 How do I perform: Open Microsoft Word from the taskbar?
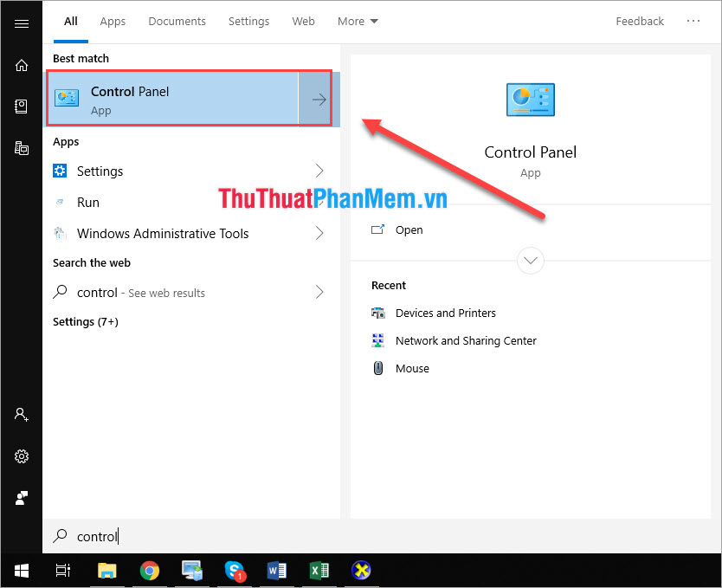pos(277,570)
